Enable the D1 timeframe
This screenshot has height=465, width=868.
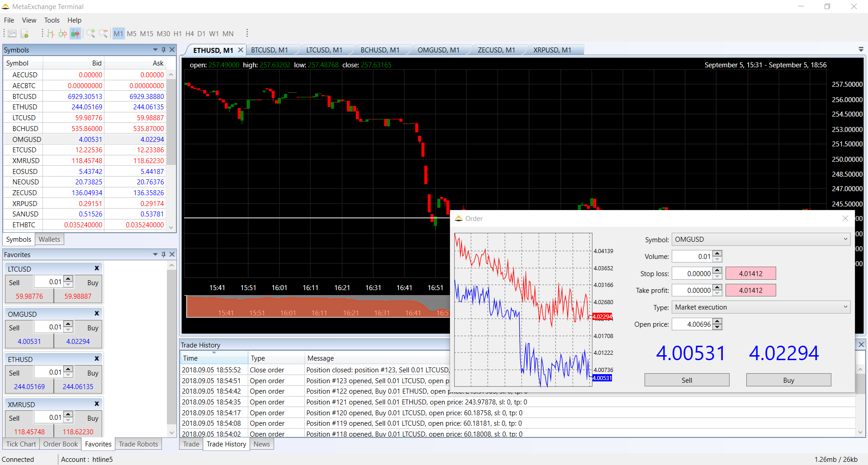[x=201, y=33]
